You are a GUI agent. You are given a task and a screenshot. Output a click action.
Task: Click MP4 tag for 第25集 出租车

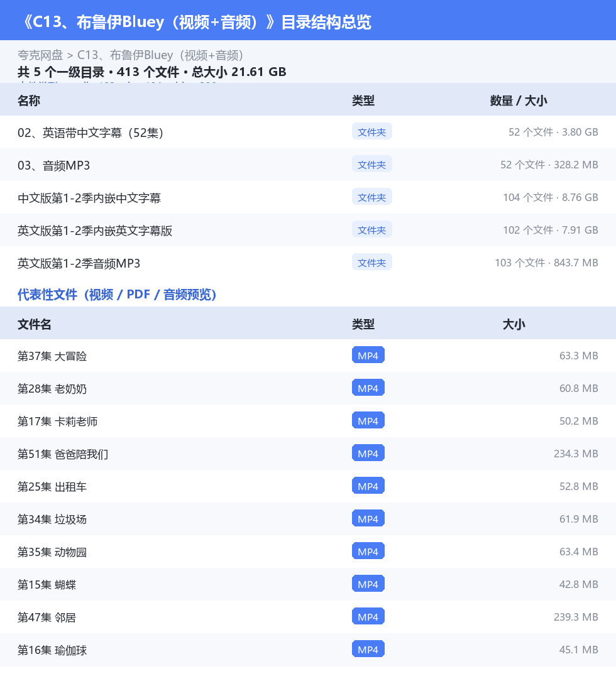point(368,486)
